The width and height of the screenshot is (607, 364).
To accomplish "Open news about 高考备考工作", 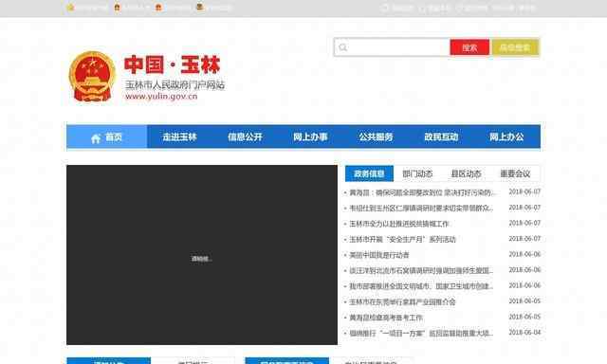I will [386, 318].
